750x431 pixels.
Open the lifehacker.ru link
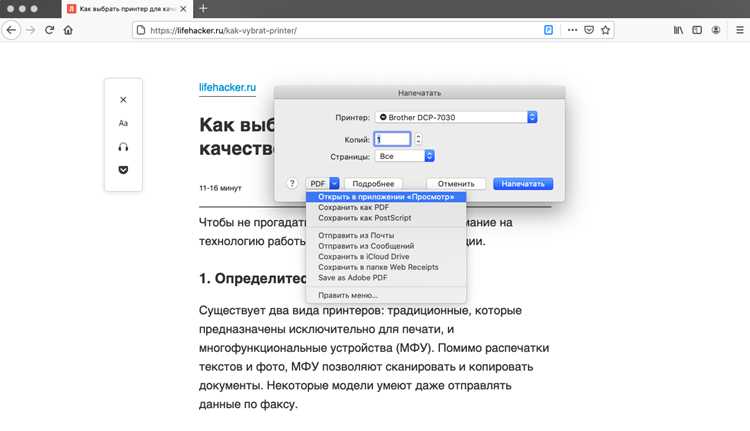point(227,88)
